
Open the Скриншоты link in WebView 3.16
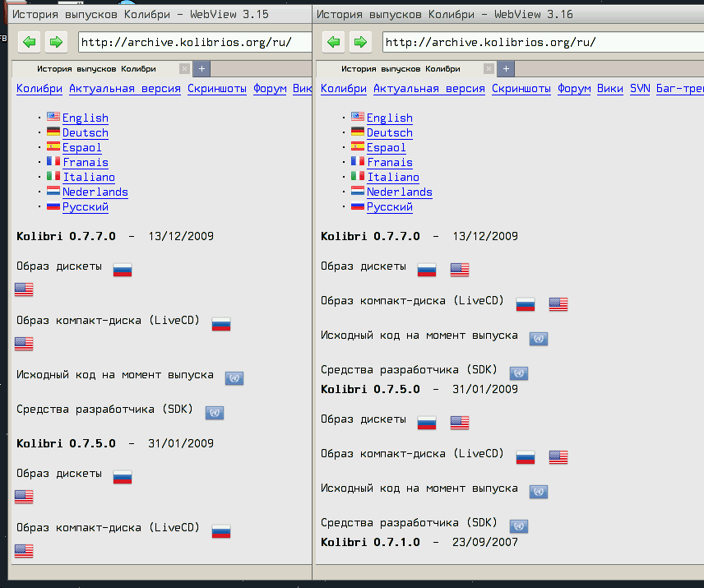(521, 89)
